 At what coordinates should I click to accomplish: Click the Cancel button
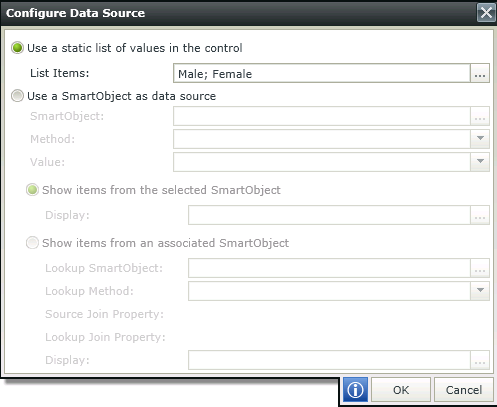[x=464, y=390]
